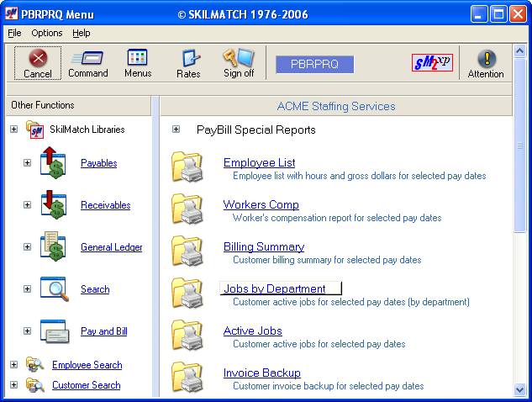The image size is (532, 402).
Task: Click the red Cancel toolbar icon
Action: [x=38, y=58]
